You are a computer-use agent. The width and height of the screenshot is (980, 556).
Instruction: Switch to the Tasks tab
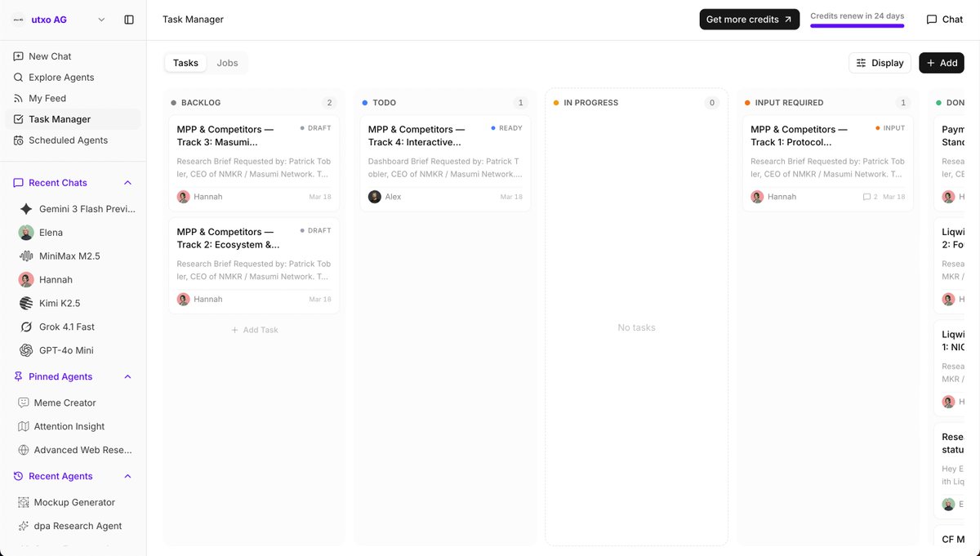(185, 63)
